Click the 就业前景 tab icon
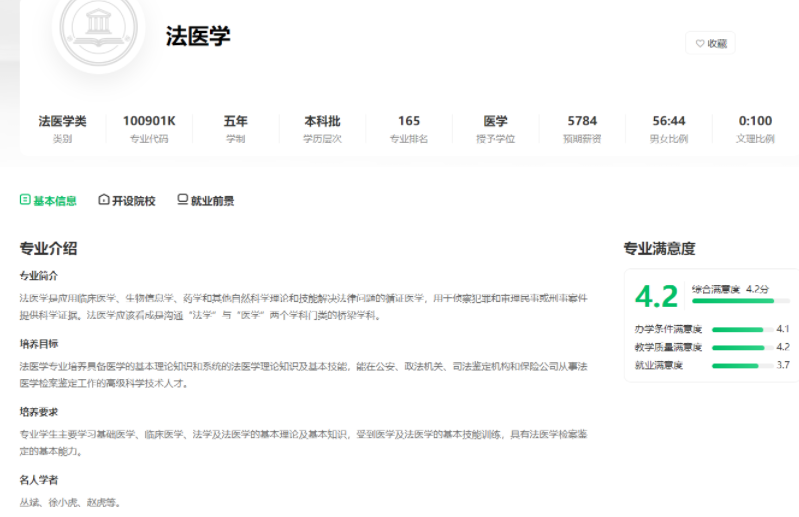Viewport: 799px width, 517px height. point(182,200)
